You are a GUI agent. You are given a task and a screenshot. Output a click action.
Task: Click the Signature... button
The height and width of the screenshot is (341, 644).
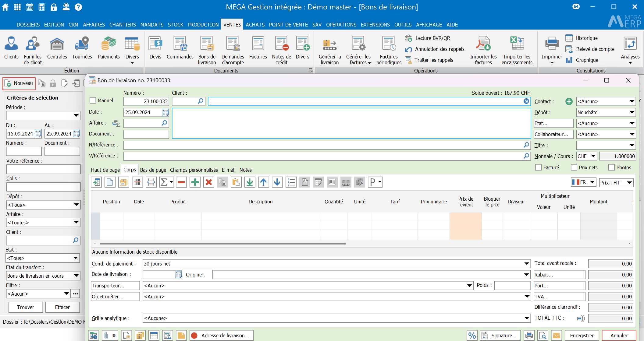pyautogui.click(x=500, y=336)
